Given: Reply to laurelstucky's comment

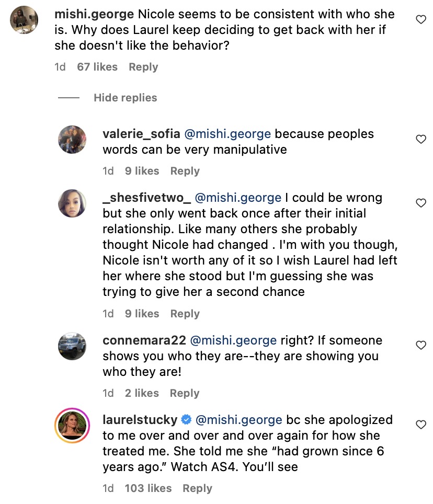Looking at the screenshot, I should 197,488.
